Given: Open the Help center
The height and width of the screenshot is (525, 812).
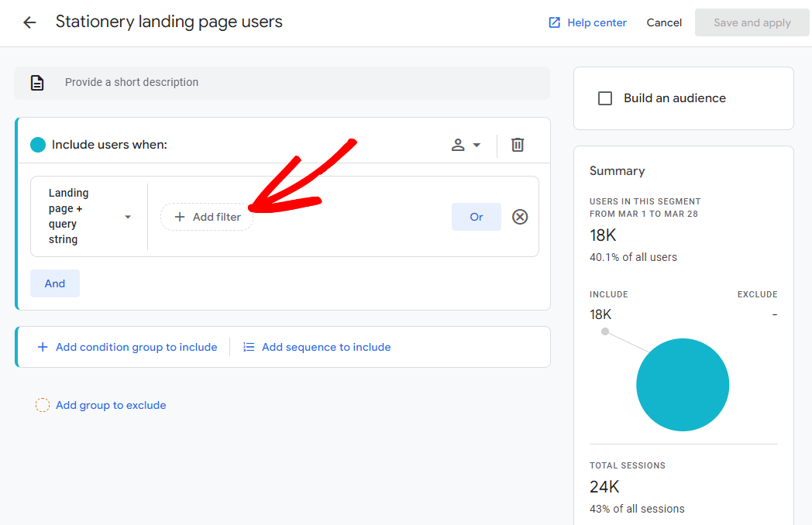Looking at the screenshot, I should coord(595,22).
